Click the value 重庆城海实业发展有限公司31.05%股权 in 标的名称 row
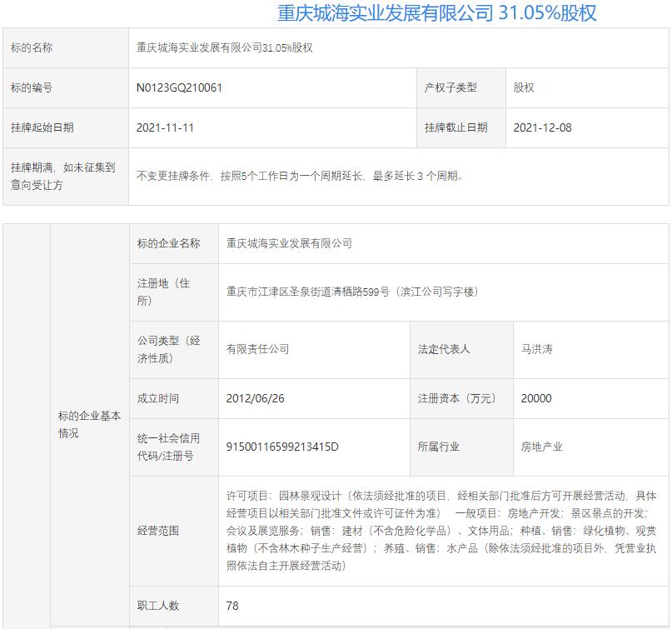The height and width of the screenshot is (629, 672). [x=225, y=47]
